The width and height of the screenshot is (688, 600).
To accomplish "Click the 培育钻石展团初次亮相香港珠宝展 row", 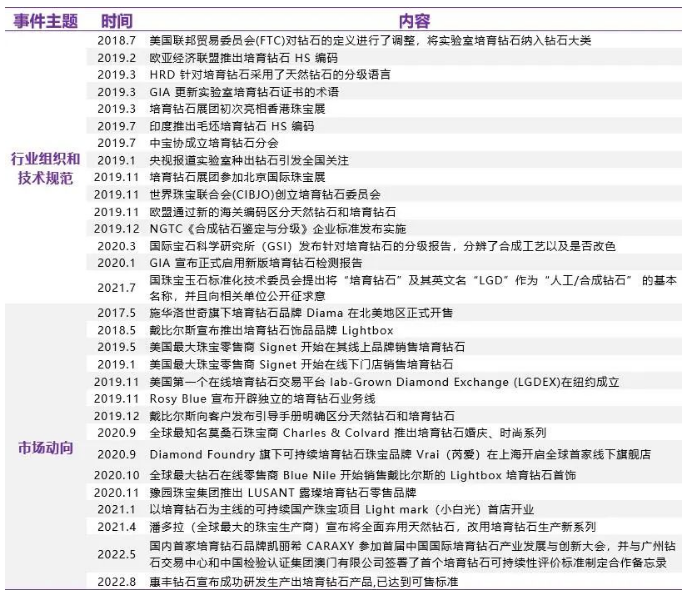I will pyautogui.click(x=237, y=109).
